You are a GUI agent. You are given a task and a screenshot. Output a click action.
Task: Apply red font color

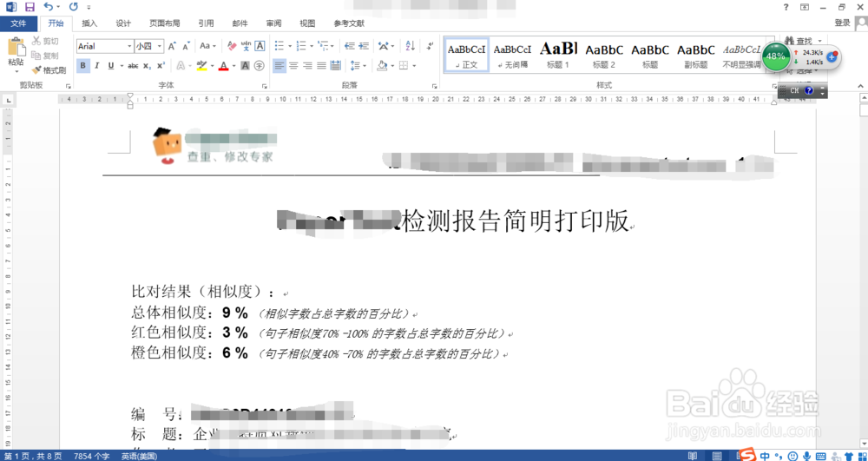click(224, 66)
